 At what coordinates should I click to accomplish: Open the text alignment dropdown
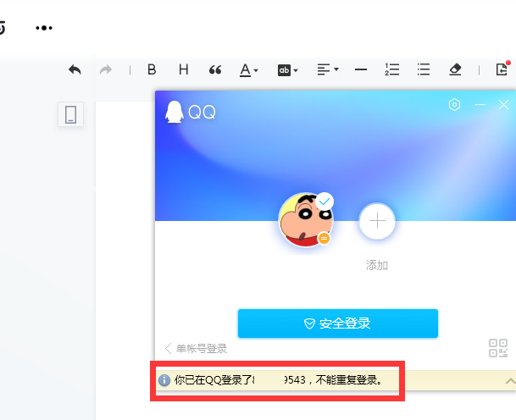[x=328, y=69]
